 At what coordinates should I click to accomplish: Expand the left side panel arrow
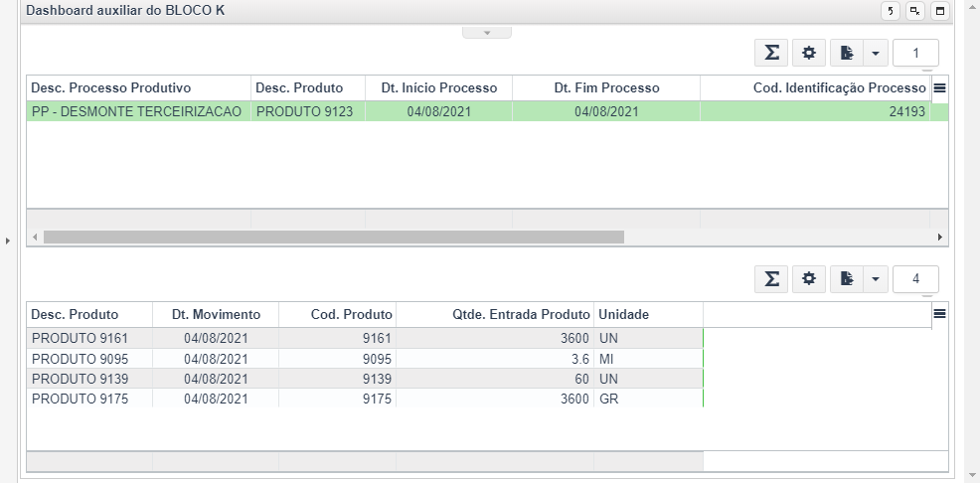(x=8, y=241)
